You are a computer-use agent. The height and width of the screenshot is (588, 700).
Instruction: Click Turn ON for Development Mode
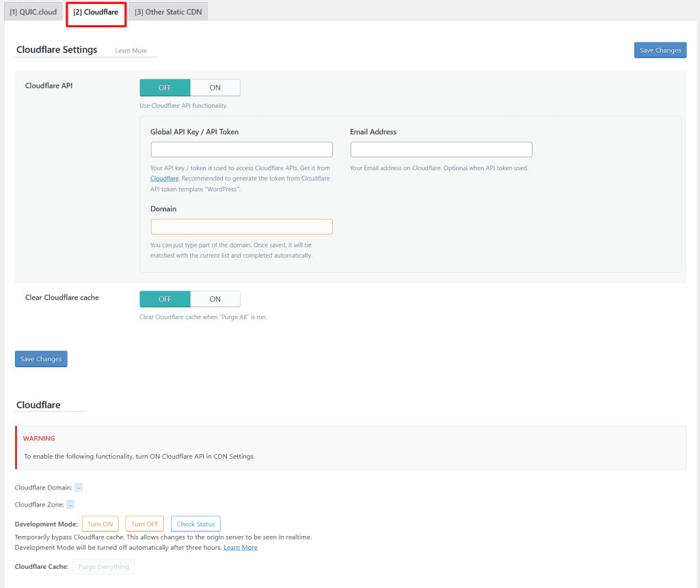(100, 524)
